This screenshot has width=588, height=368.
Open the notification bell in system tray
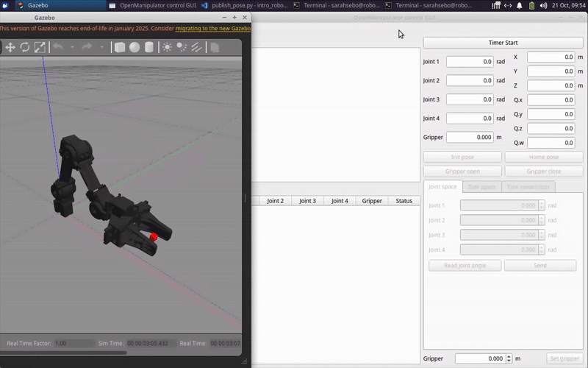coord(520,5)
